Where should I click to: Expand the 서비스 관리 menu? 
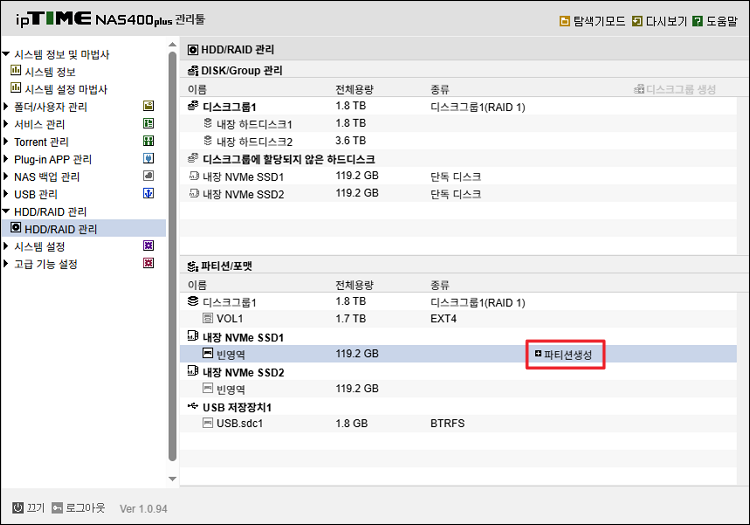(6, 125)
